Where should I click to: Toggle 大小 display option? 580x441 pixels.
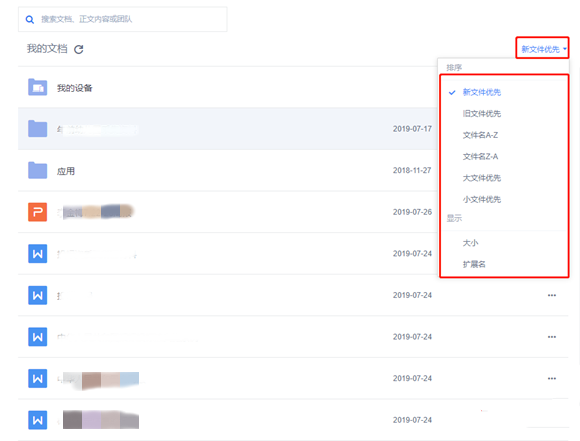[x=470, y=243]
